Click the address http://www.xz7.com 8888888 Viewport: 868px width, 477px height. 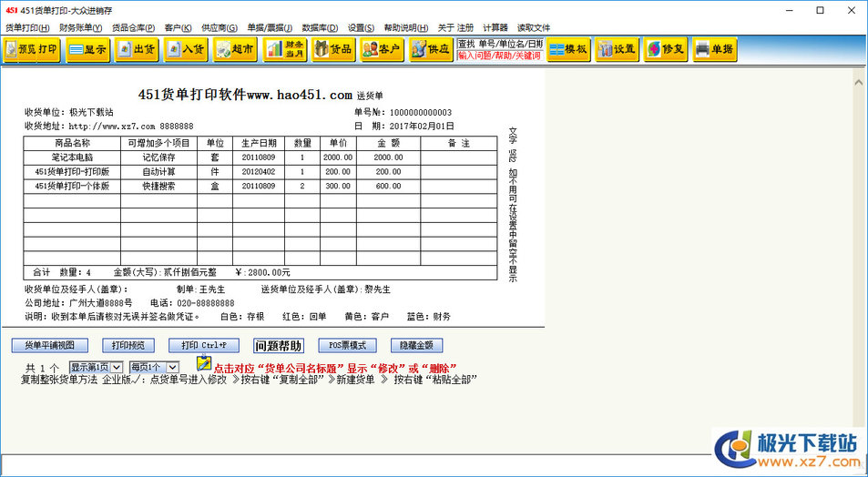point(131,127)
